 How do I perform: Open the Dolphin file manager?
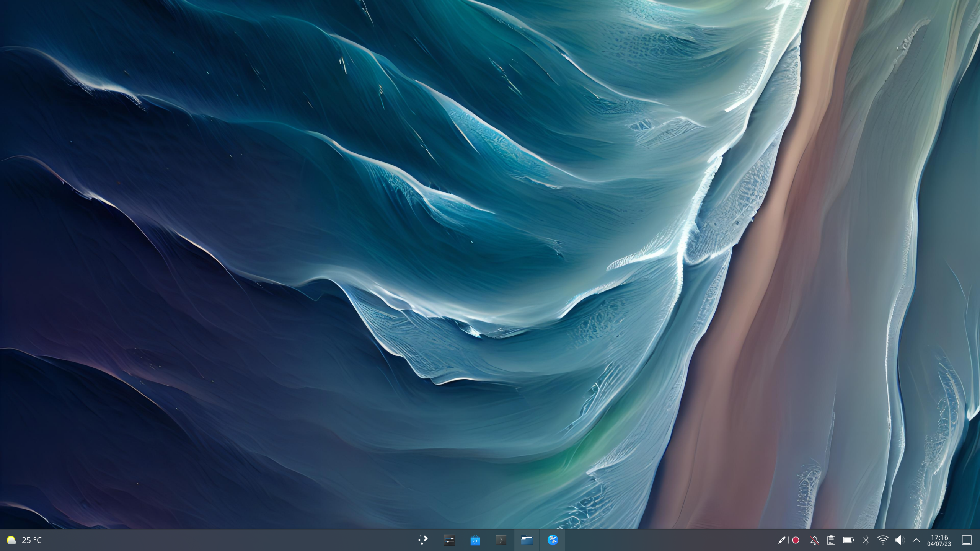[x=527, y=540]
